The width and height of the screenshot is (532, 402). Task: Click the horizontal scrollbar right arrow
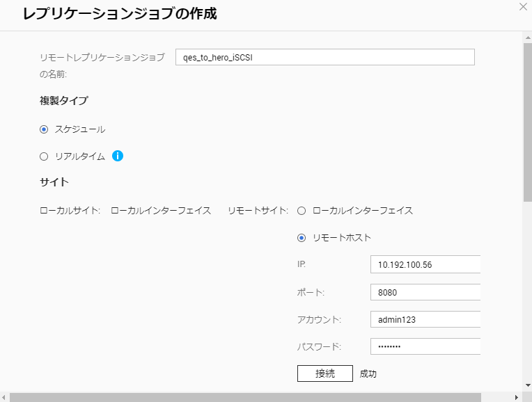516,397
